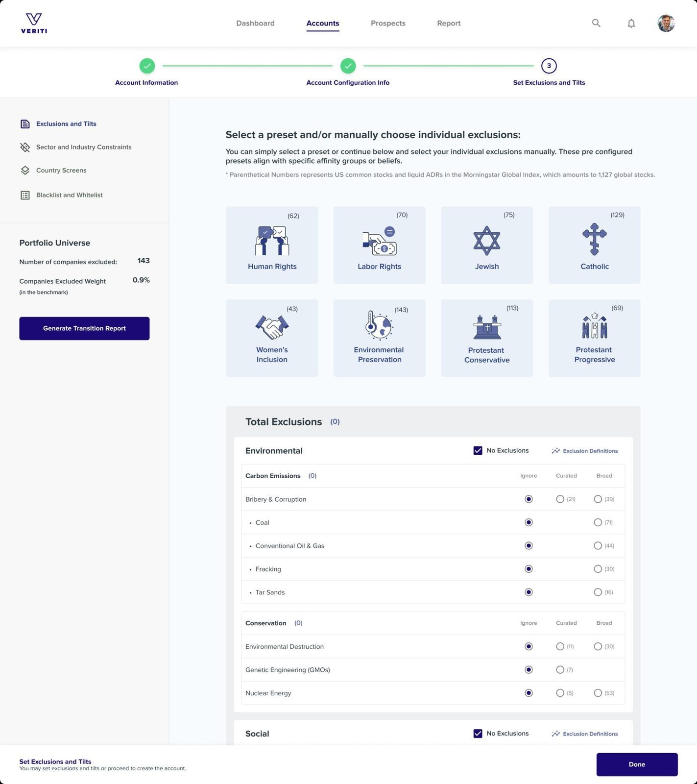Click the Veriti logo
Image resolution: width=697 pixels, height=784 pixels.
click(x=34, y=23)
